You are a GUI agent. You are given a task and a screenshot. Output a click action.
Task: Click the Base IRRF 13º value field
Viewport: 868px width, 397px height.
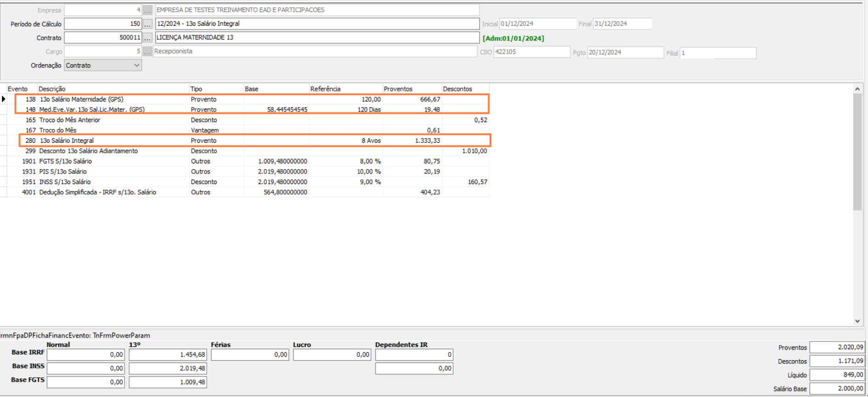tap(168, 355)
